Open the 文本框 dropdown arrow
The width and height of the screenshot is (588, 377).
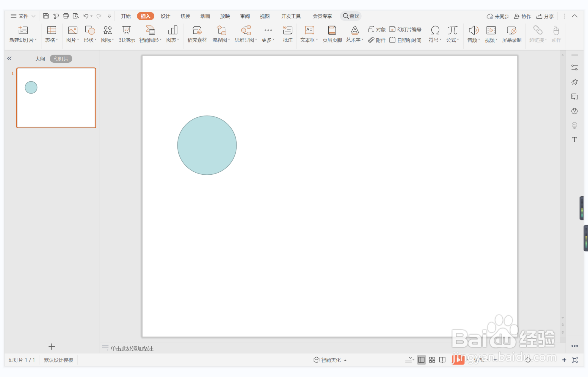pyautogui.click(x=317, y=40)
